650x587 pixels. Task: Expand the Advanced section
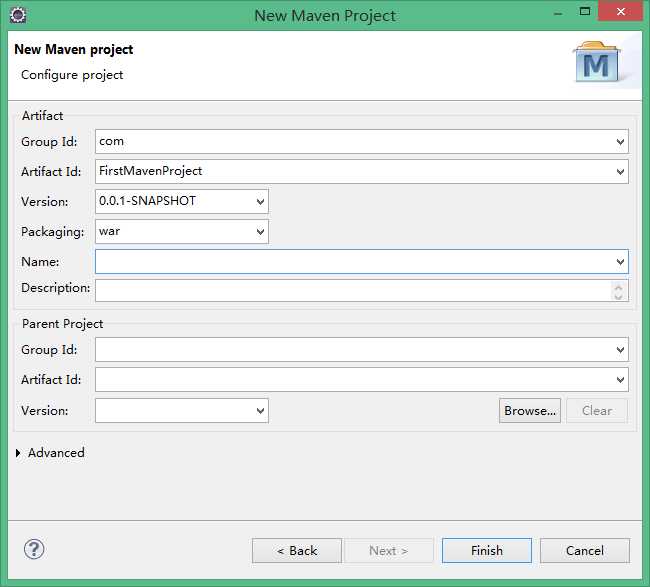click(x=18, y=453)
